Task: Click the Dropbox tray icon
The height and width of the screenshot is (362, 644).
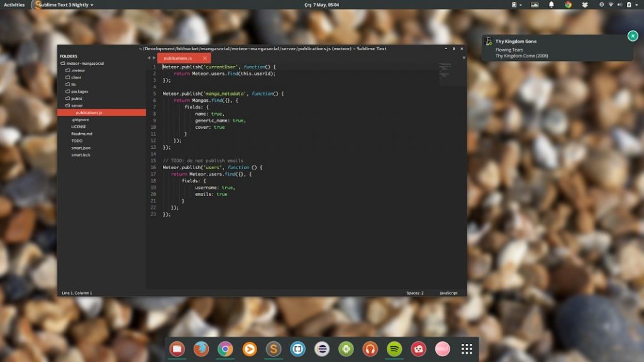Action: (x=585, y=4)
